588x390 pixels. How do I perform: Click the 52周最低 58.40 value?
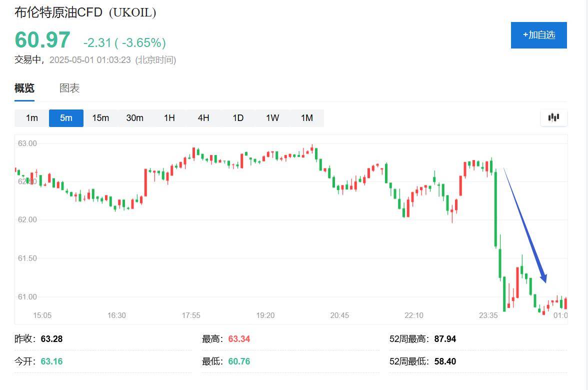tap(445, 361)
